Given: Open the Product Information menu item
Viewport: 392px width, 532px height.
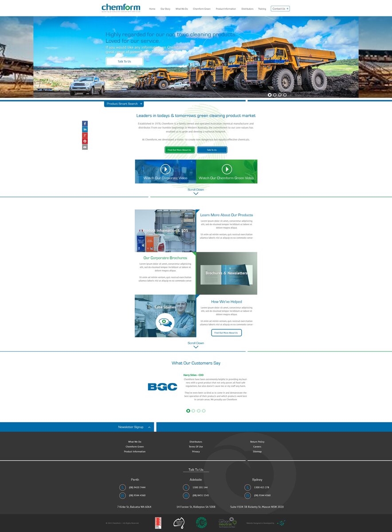Looking at the screenshot, I should click(226, 9).
